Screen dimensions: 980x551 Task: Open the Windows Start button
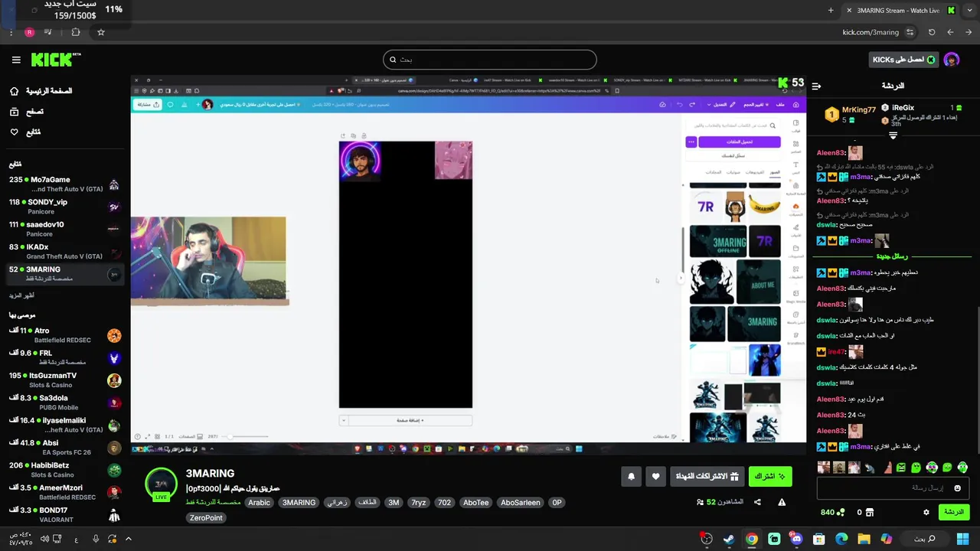(x=962, y=539)
